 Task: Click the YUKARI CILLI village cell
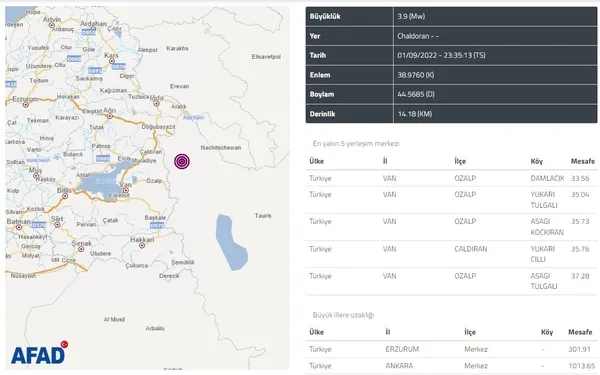click(x=543, y=254)
